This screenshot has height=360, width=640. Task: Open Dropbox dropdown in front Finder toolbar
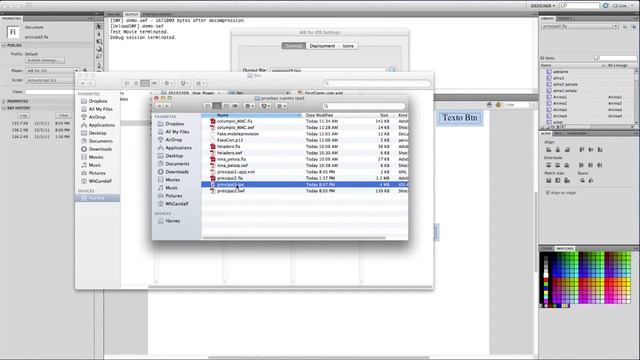tap(265, 106)
